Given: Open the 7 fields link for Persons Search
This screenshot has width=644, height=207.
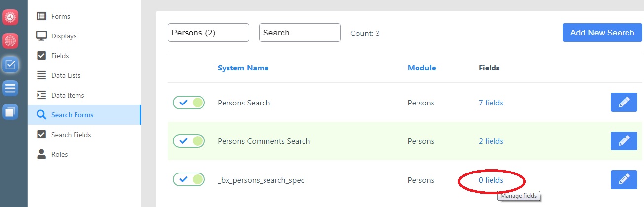Looking at the screenshot, I should pos(491,103).
